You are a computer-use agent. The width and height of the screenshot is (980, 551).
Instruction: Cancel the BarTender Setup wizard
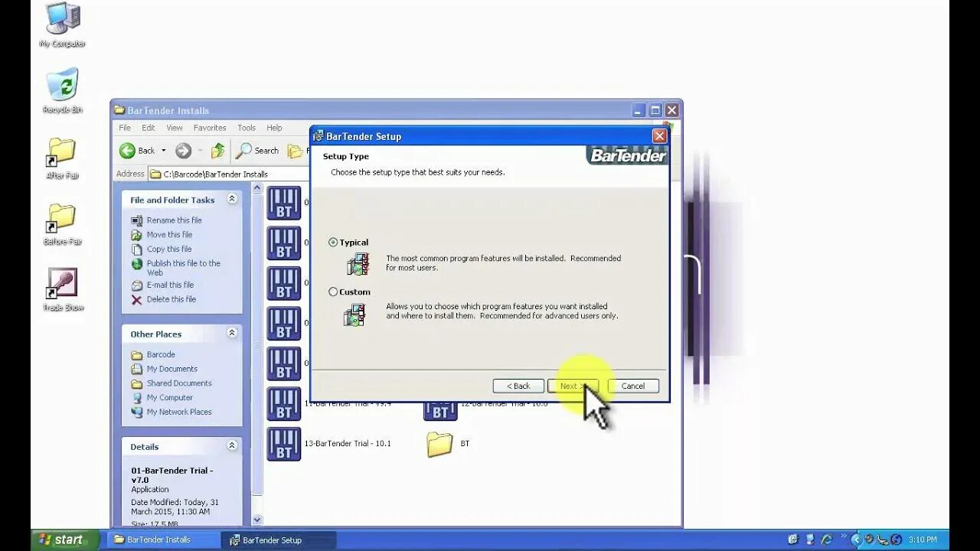[633, 386]
